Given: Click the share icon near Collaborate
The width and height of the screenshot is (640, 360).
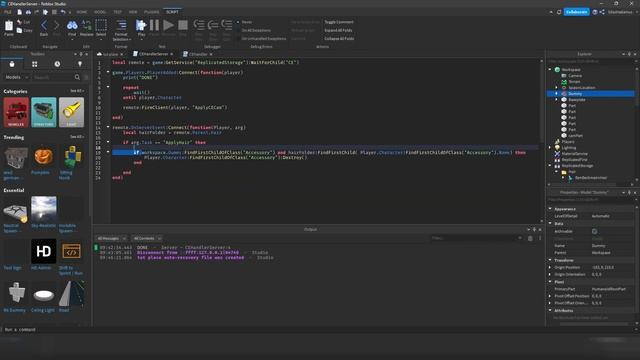Looking at the screenshot, I should point(602,12).
